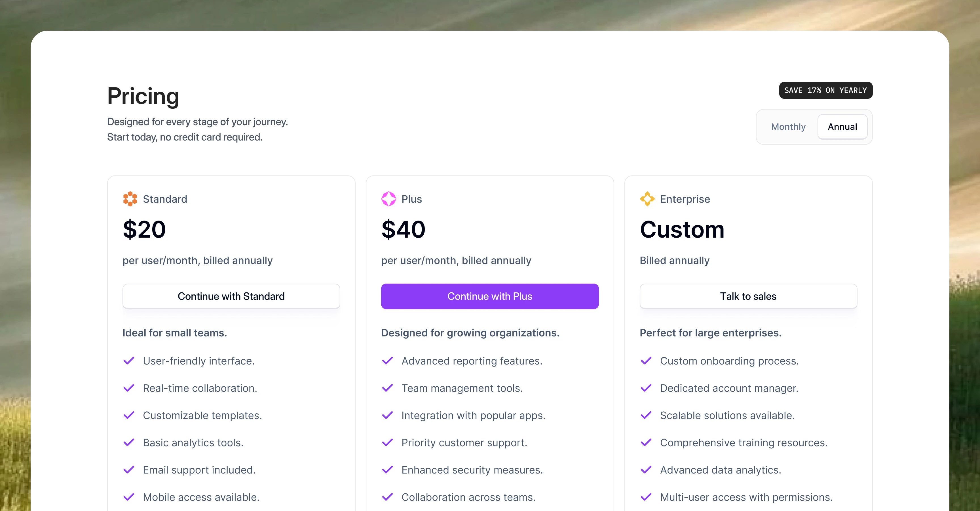Screen dimensions: 980x511
Task: Click the Pricing heading
Action: pyautogui.click(x=143, y=96)
